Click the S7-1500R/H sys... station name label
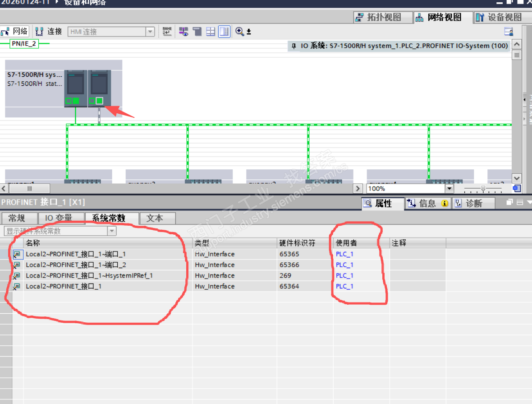The height and width of the screenshot is (404, 532). click(35, 74)
